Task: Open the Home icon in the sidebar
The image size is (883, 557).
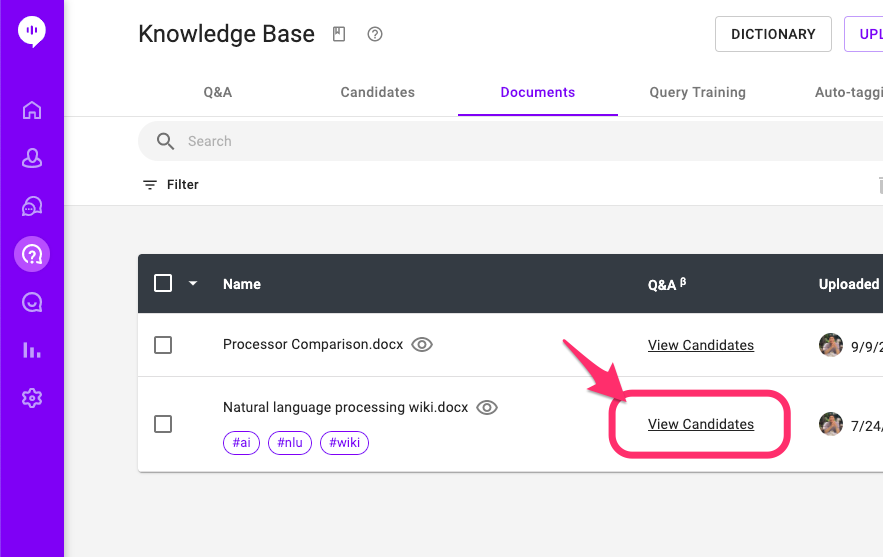Action: (x=32, y=110)
